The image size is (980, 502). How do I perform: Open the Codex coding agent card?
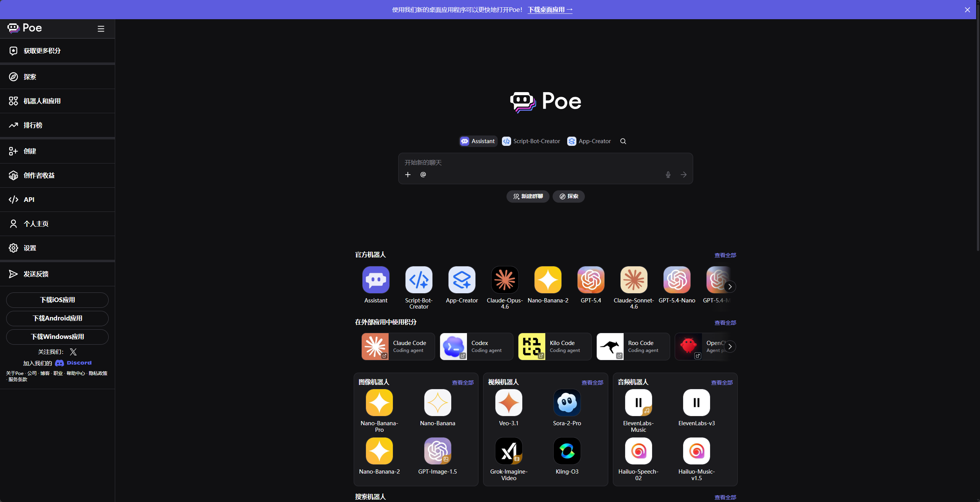tap(477, 347)
